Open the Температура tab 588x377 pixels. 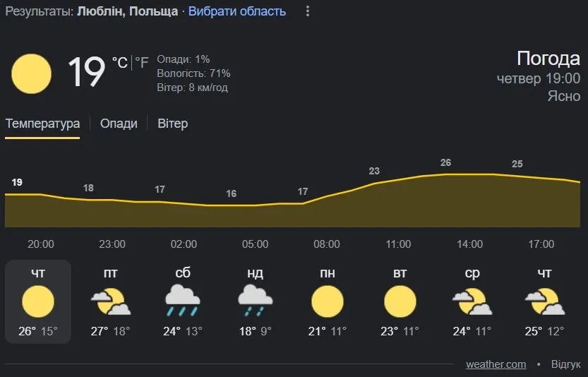(x=42, y=124)
